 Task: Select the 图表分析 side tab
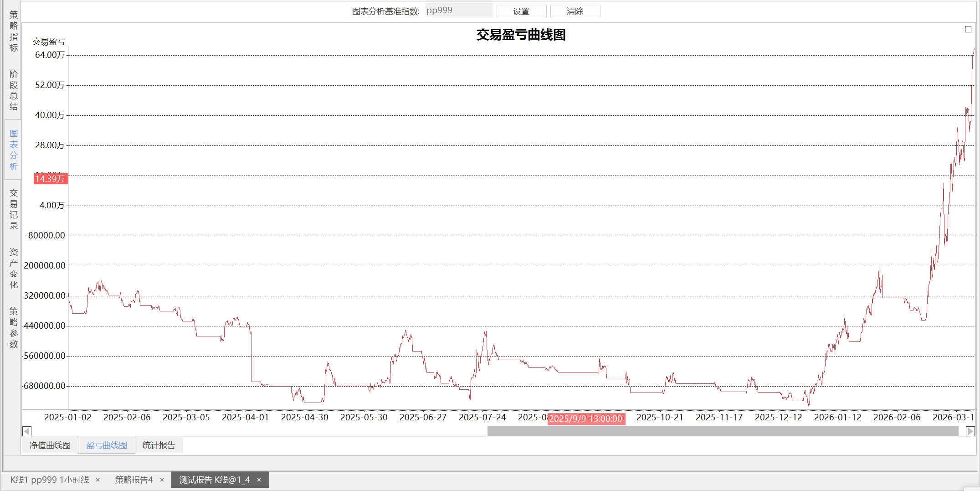14,150
